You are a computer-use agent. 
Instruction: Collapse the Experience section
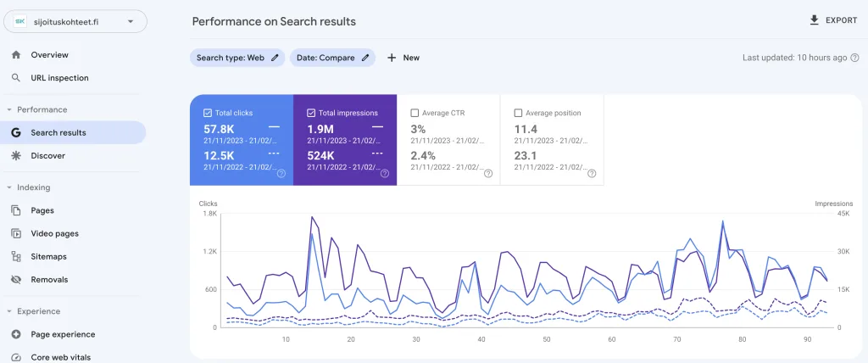coord(9,311)
